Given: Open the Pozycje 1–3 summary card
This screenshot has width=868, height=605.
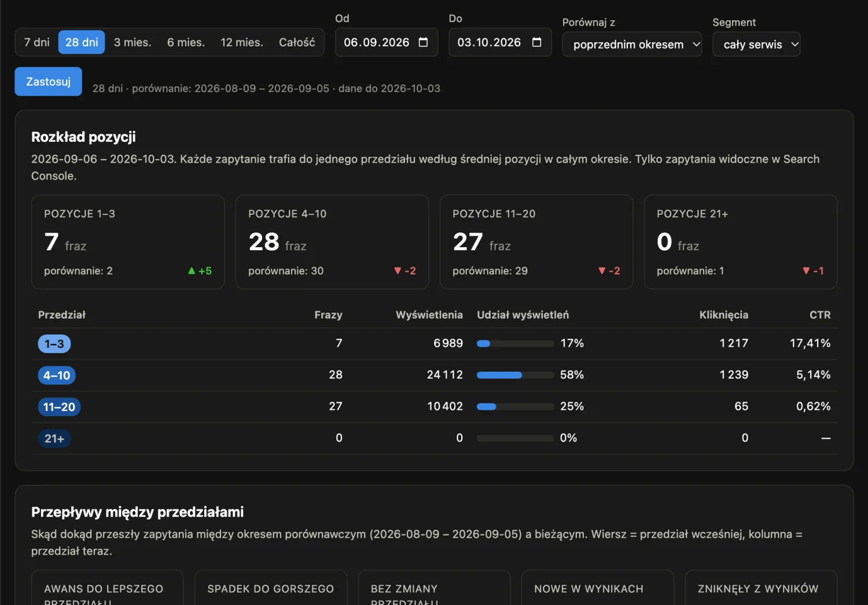Looking at the screenshot, I should (128, 242).
